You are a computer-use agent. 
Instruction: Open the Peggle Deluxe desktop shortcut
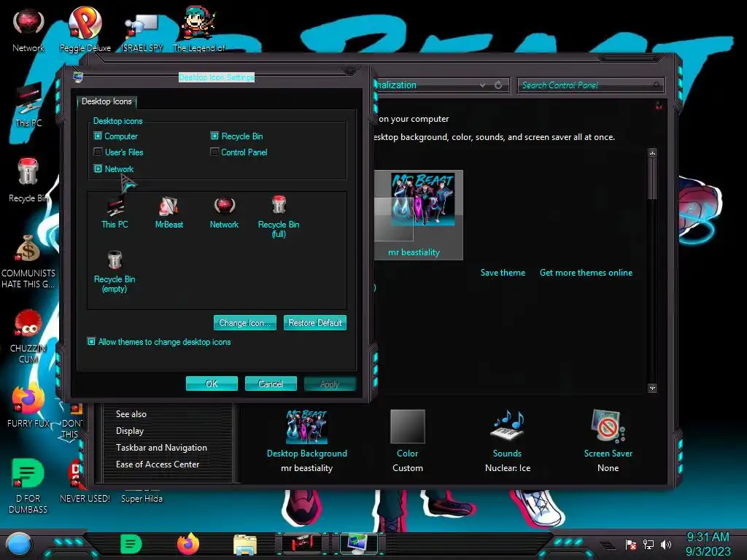85,29
